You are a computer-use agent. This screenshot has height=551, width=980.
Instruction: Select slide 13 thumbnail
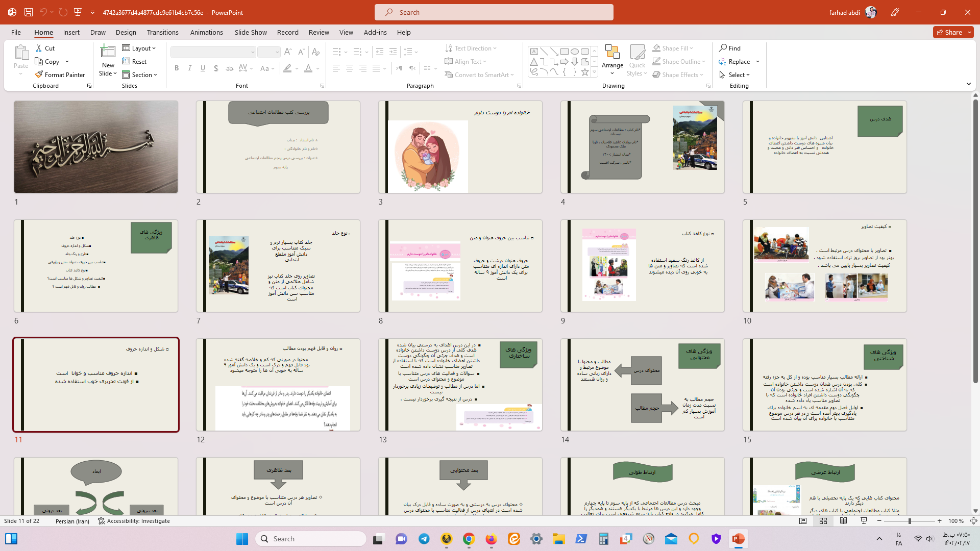(x=460, y=385)
